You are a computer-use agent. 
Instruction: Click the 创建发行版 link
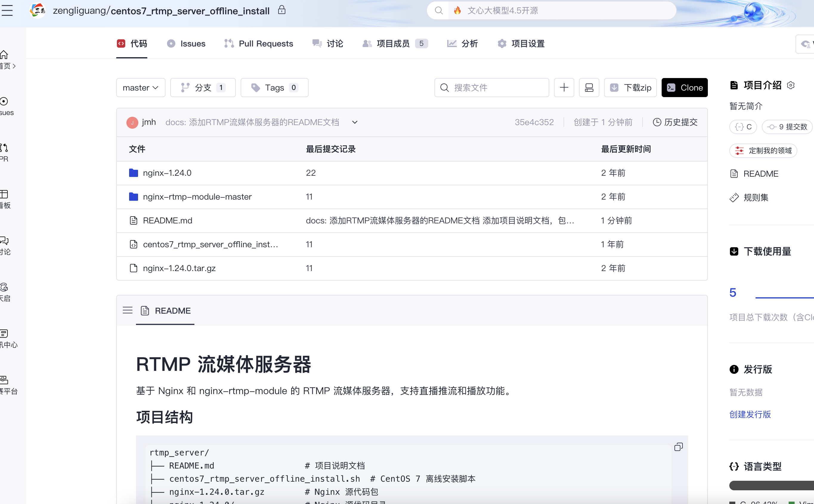point(749,414)
